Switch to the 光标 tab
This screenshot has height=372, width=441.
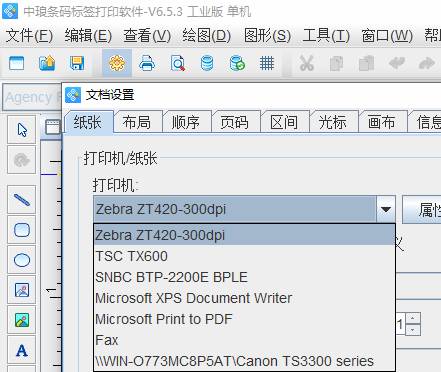pyautogui.click(x=333, y=122)
